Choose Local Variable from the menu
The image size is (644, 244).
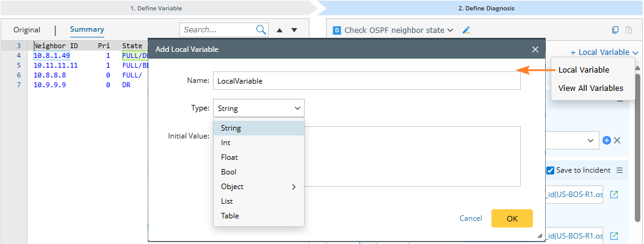point(584,70)
